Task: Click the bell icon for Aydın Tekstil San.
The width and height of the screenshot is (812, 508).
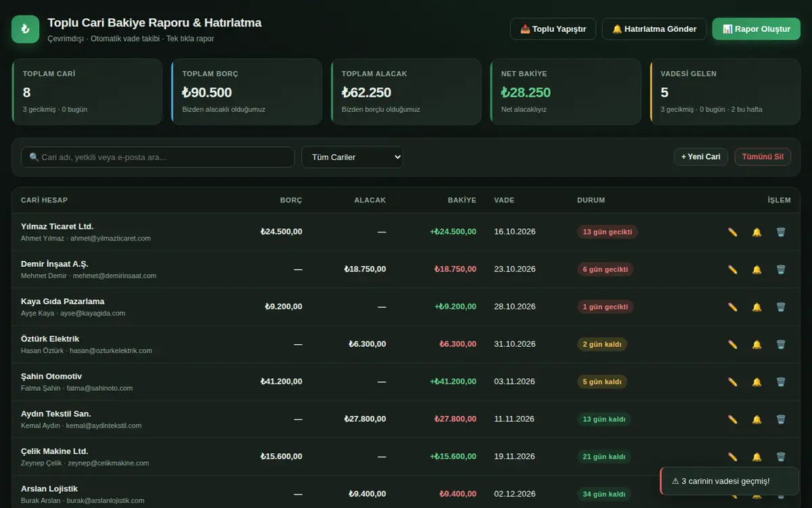Action: (x=757, y=419)
